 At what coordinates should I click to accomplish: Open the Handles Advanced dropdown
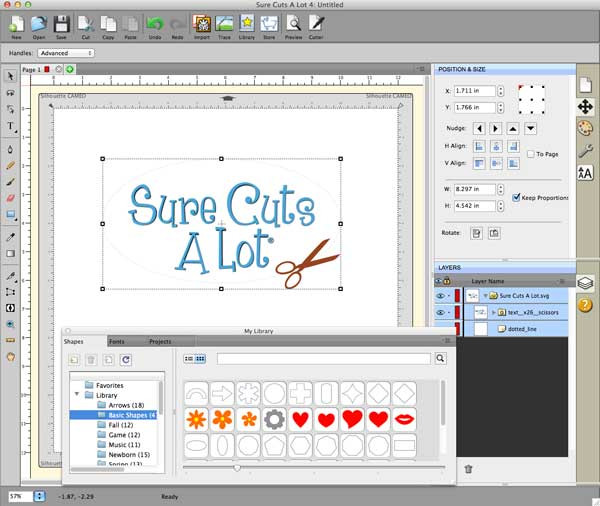coord(65,53)
